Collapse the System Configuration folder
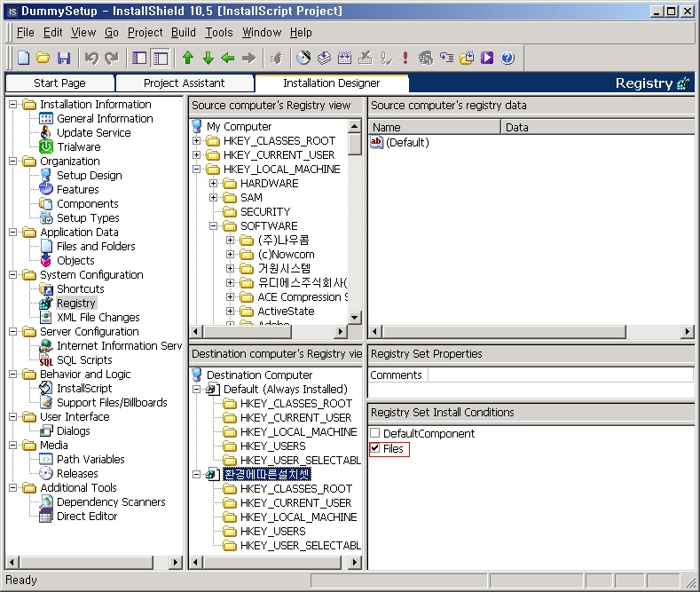The width and height of the screenshot is (700, 592). tap(13, 274)
